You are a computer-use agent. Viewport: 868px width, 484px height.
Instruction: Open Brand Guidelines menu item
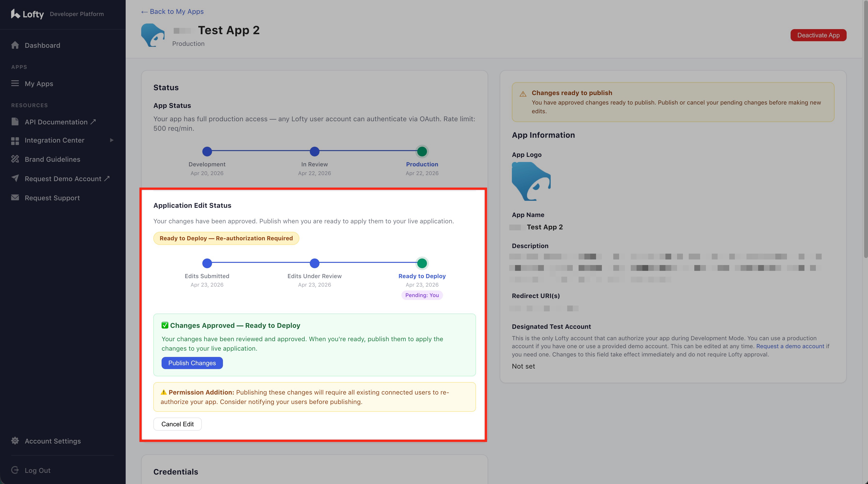[x=52, y=159]
